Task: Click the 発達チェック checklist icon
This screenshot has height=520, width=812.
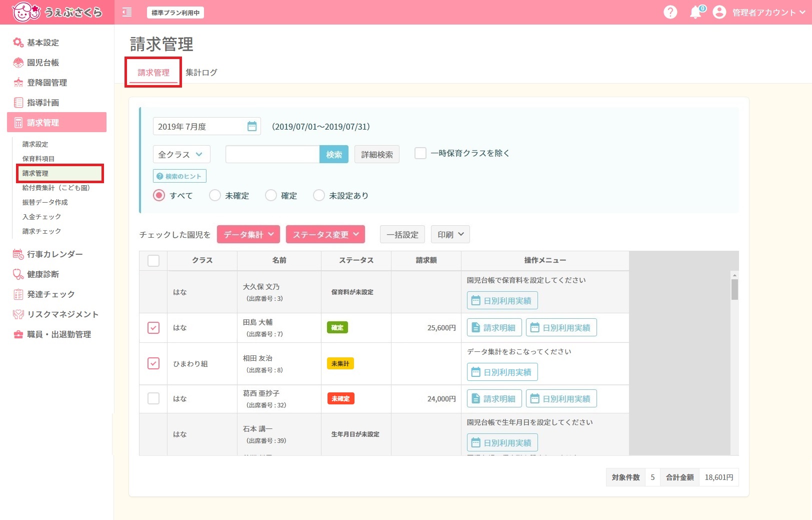Action: (x=18, y=294)
